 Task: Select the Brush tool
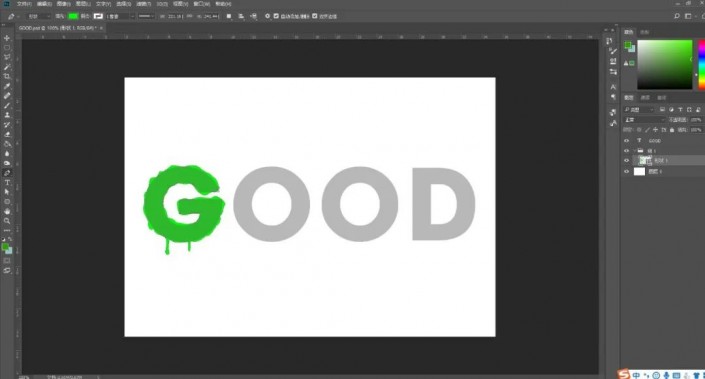tap(7, 105)
